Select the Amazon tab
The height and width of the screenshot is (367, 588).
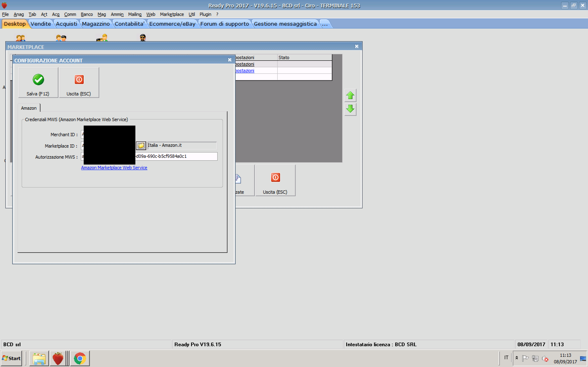coord(29,108)
